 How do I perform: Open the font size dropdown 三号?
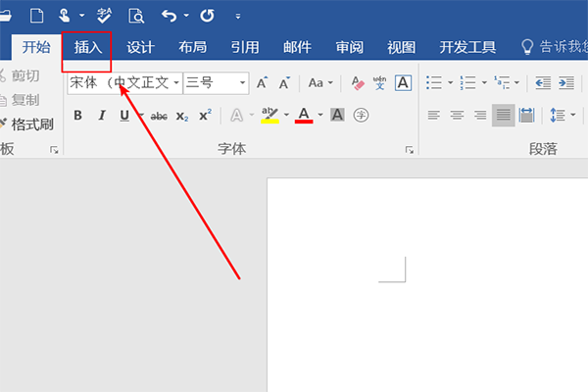[x=216, y=83]
